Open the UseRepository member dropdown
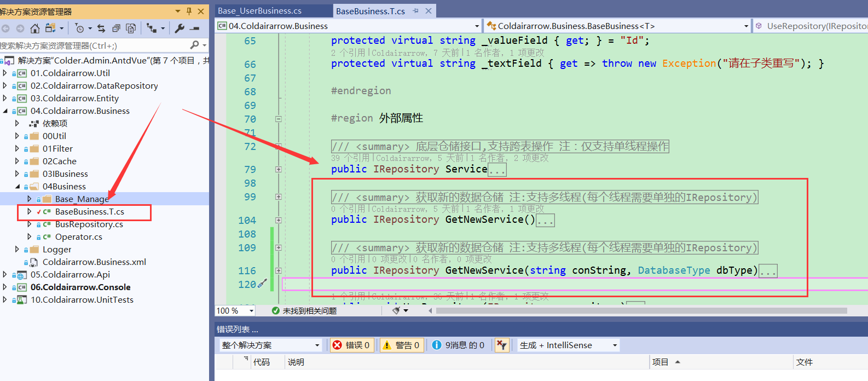The width and height of the screenshot is (868, 381). [811, 26]
